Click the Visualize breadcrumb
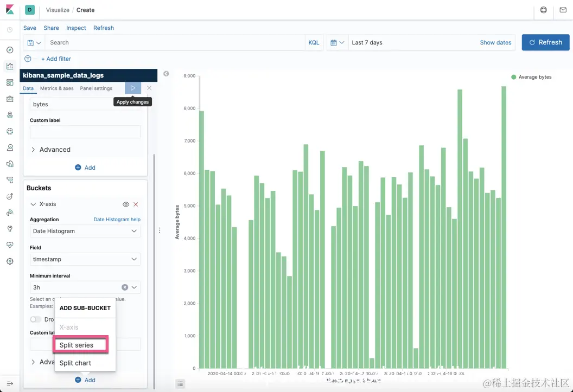The width and height of the screenshot is (573, 392). point(58,10)
